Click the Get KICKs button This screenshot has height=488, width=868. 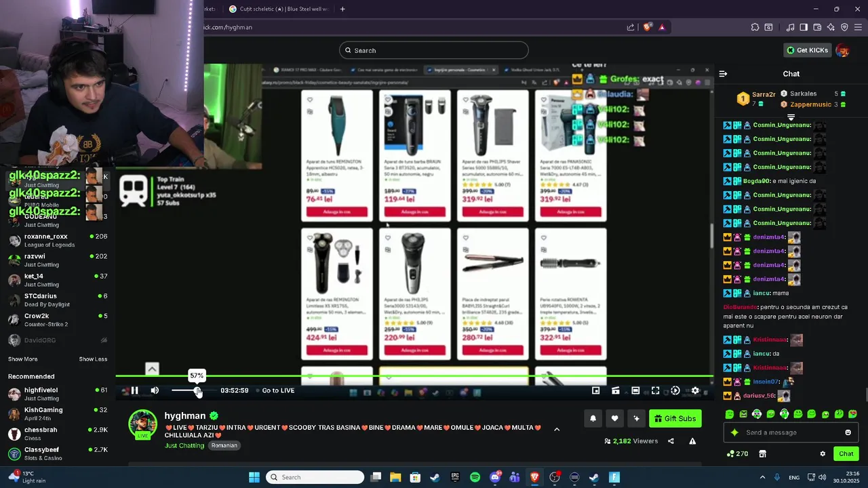tap(807, 50)
